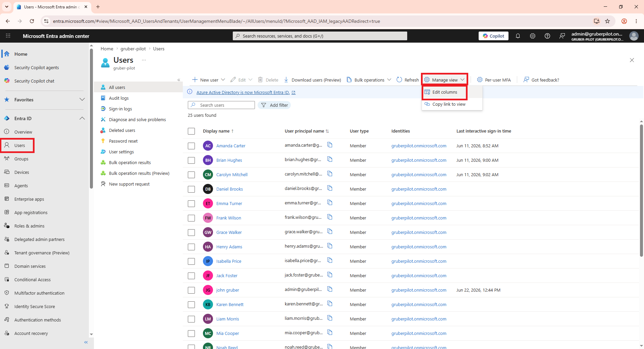This screenshot has width=644, height=349.
Task: Click the feedback icon in top bar
Action: (x=562, y=36)
